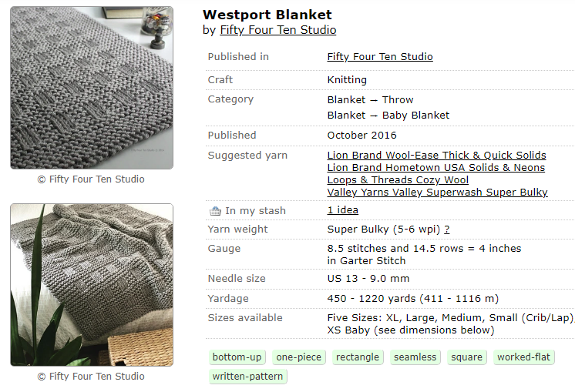Click the Westport Blanket title
Image resolution: width=575 pixels, height=392 pixels.
267,15
